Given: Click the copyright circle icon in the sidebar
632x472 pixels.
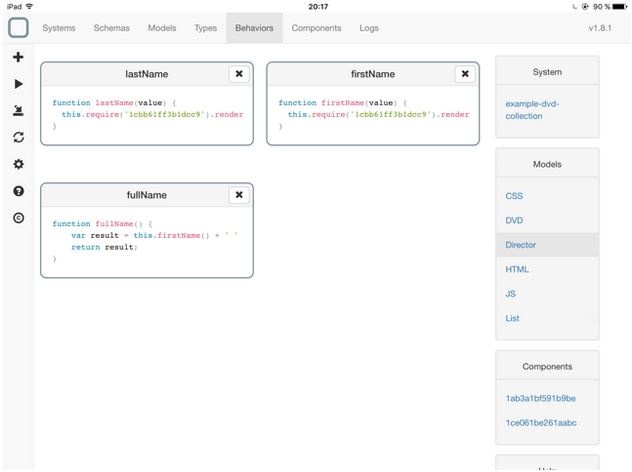Looking at the screenshot, I should [x=18, y=217].
